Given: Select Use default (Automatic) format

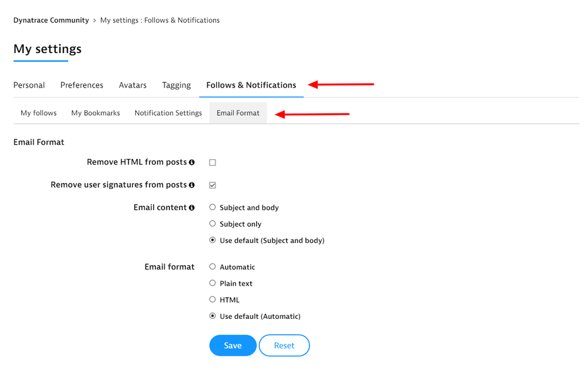Looking at the screenshot, I should click(x=212, y=316).
